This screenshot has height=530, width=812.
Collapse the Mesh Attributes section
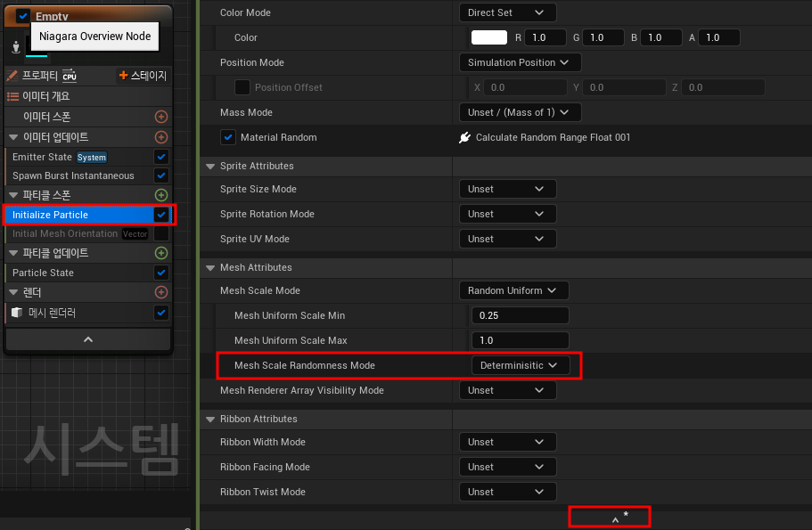(x=210, y=267)
